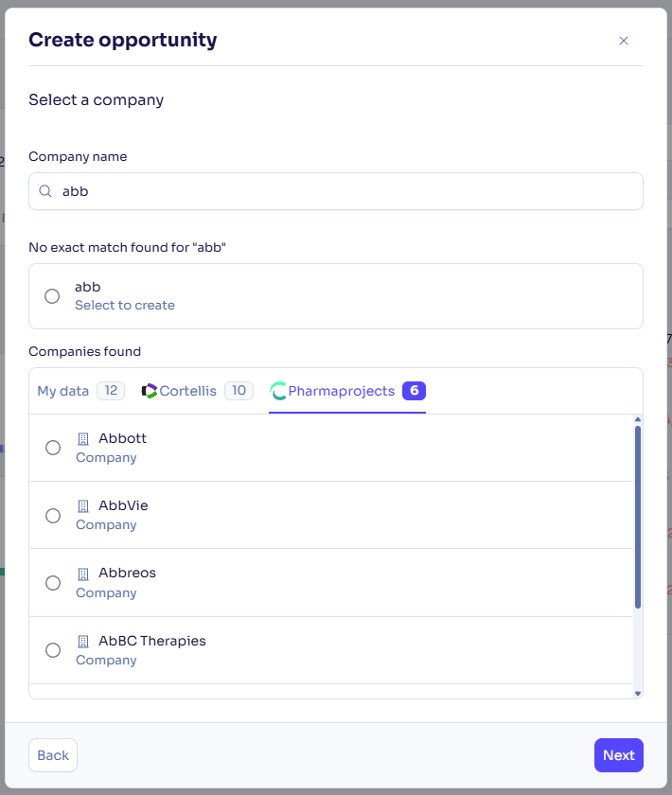Click the Cortellis logo icon
672x795 pixels.
[x=150, y=391]
